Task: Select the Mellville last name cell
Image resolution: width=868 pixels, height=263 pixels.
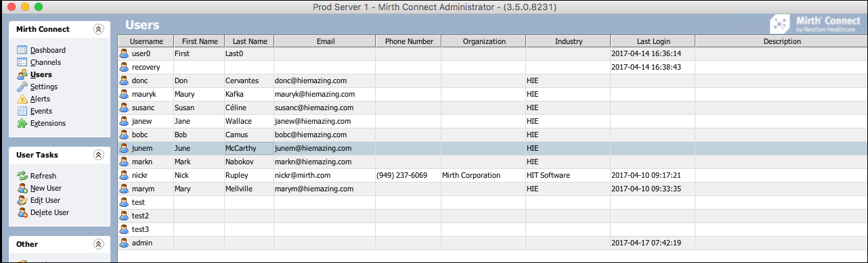Action: click(249, 189)
